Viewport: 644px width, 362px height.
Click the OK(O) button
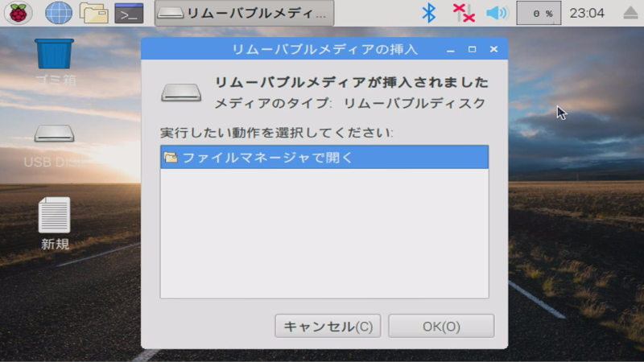441,327
